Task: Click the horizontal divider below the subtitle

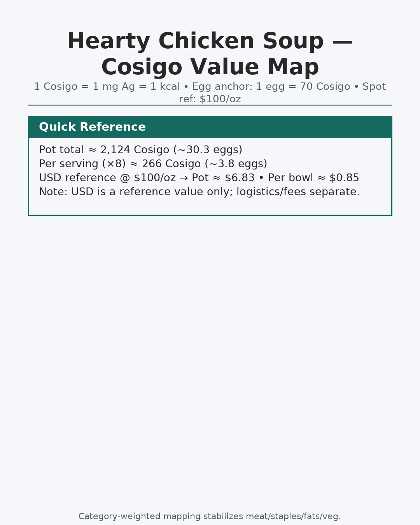Action: [x=210, y=105]
